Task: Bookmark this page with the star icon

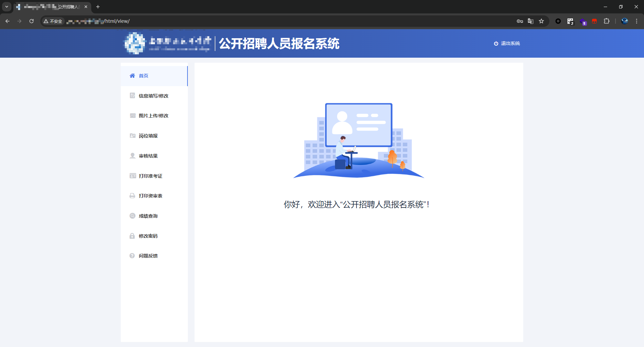Action: 541,21
